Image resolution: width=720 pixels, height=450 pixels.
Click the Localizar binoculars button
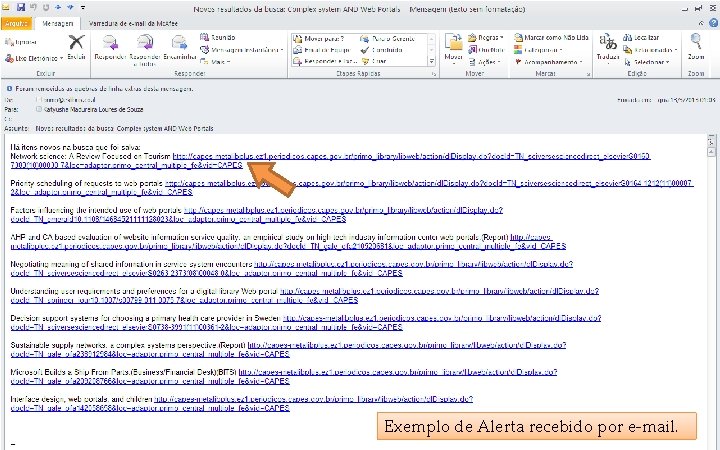click(641, 38)
